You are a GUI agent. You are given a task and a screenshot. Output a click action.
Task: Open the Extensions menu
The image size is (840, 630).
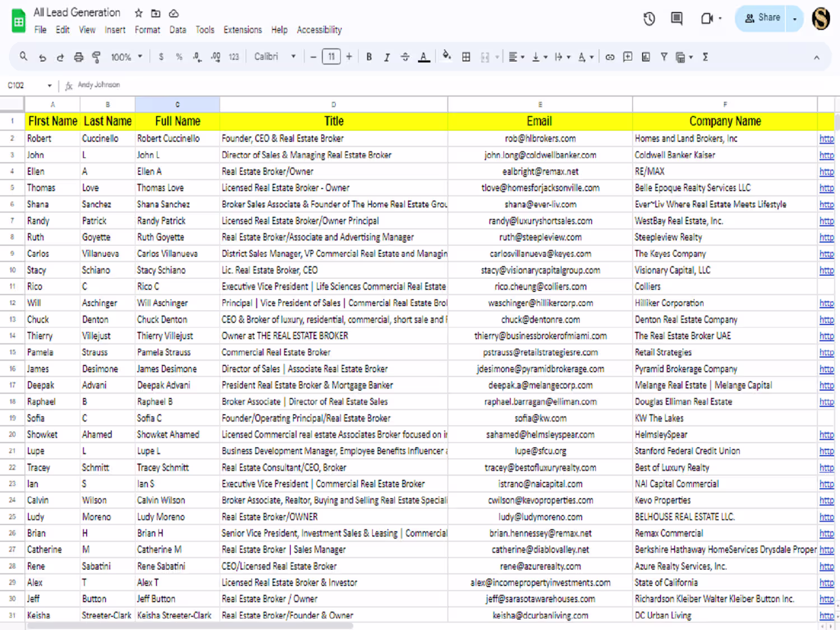click(242, 30)
